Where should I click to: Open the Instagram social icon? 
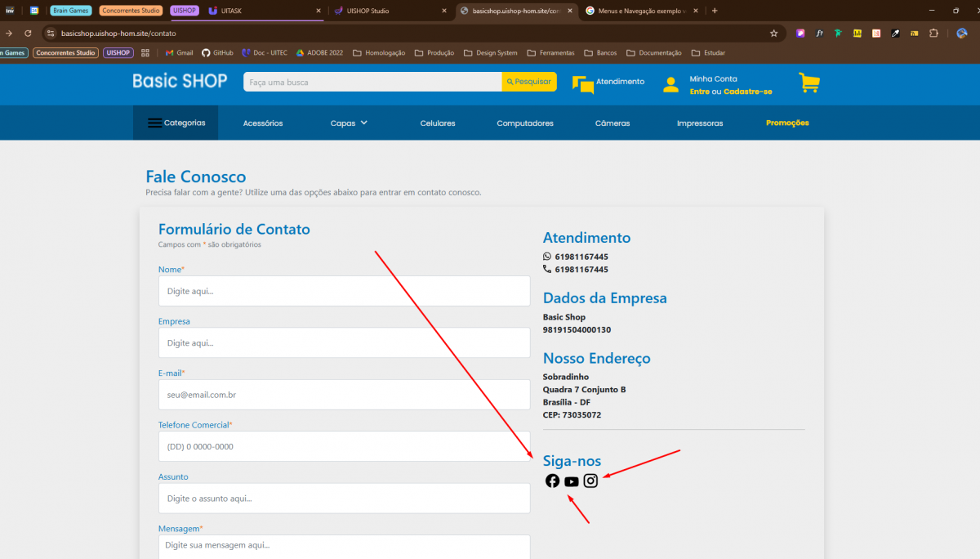pos(590,481)
